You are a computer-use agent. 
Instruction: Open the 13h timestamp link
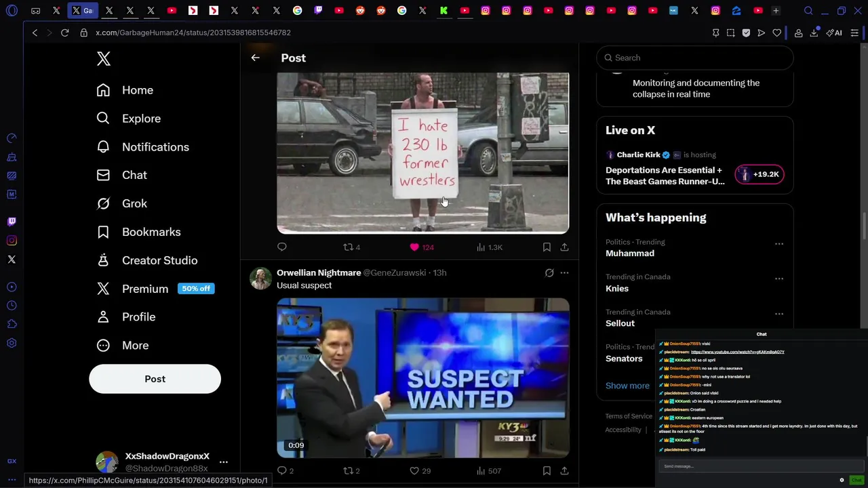coord(440,272)
